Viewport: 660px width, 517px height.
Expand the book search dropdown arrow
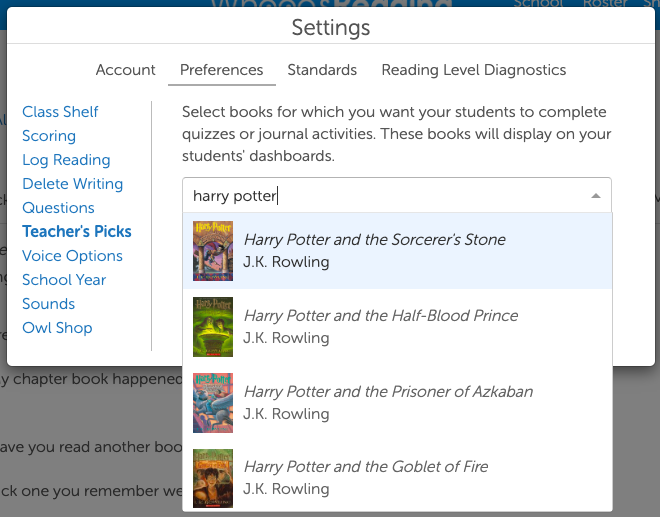click(x=596, y=196)
